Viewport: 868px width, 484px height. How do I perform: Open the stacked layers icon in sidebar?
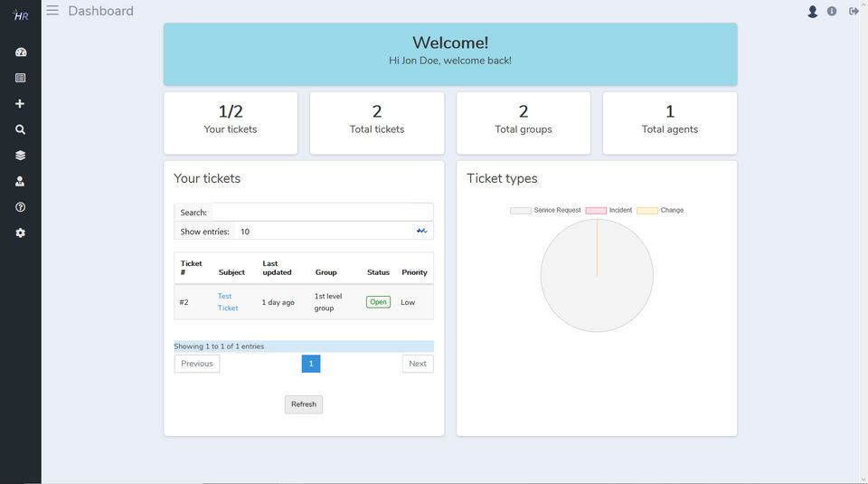pyautogui.click(x=21, y=156)
